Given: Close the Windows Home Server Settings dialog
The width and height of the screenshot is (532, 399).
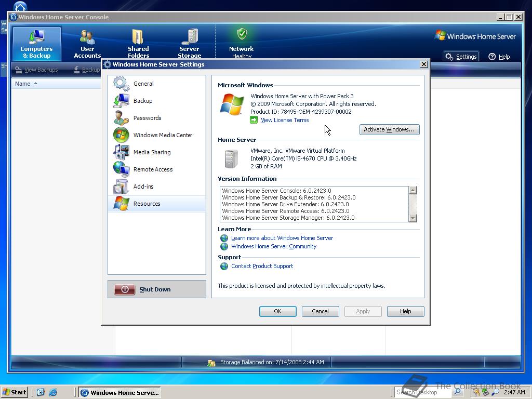Looking at the screenshot, I should pos(424,64).
